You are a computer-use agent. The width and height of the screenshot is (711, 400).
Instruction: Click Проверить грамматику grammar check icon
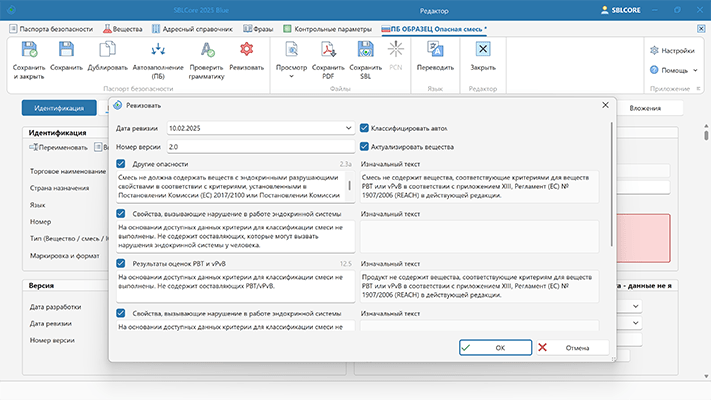[x=207, y=50]
